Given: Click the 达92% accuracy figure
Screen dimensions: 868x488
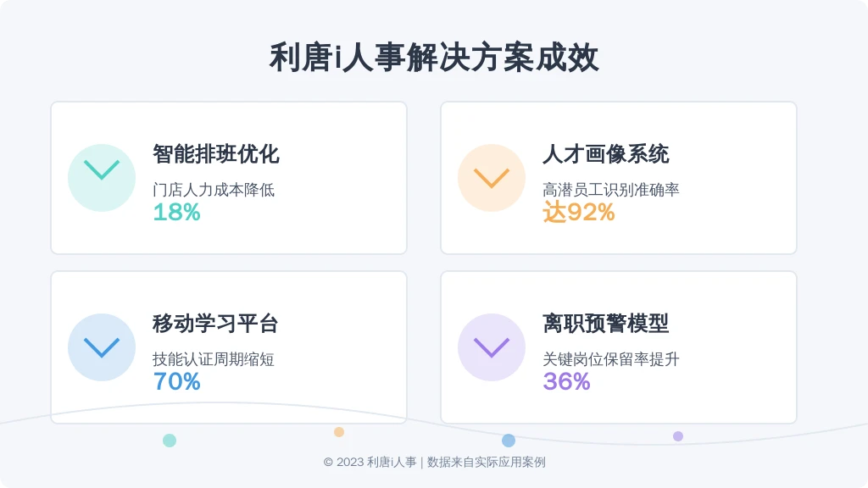Looking at the screenshot, I should (578, 212).
